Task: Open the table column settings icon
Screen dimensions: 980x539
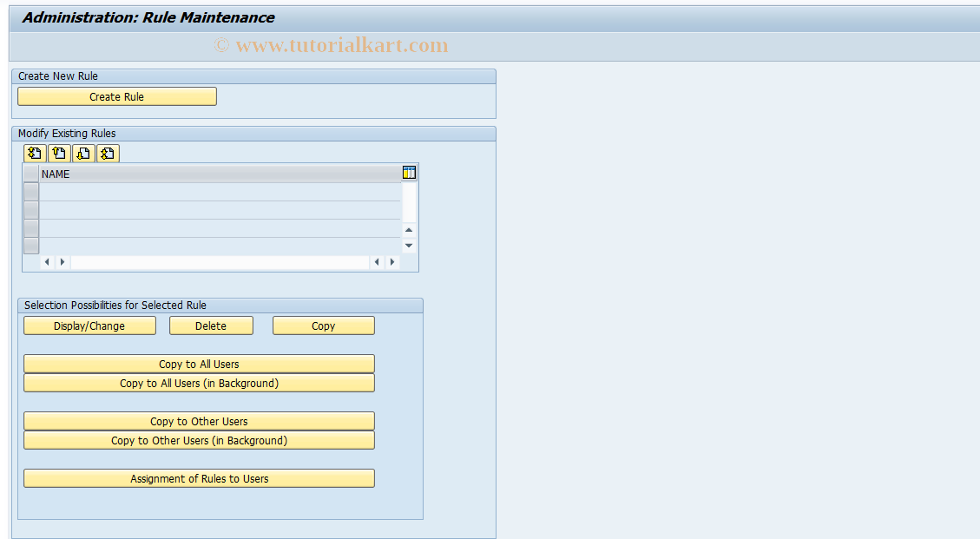Action: point(410,173)
